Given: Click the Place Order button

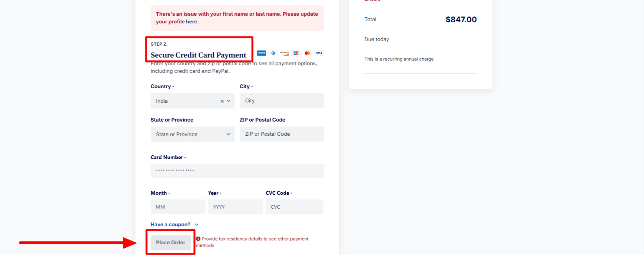Looking at the screenshot, I should pos(171,242).
